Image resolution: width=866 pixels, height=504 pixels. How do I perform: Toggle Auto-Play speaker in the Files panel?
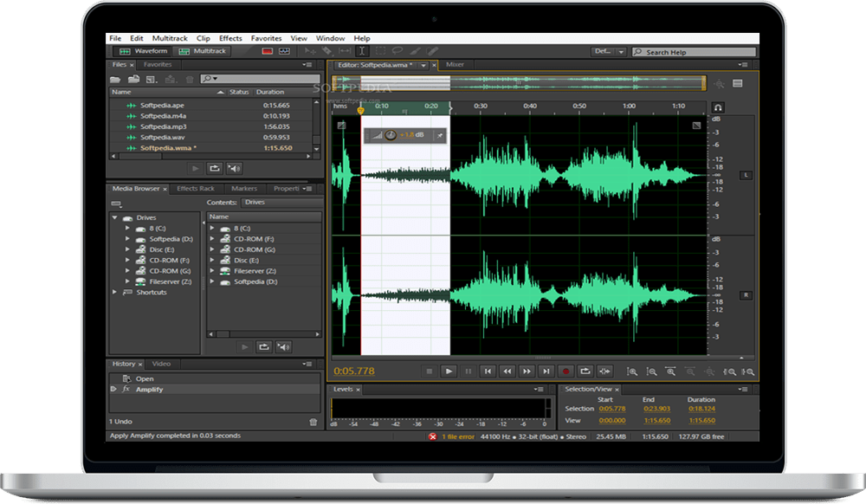pyautogui.click(x=234, y=168)
